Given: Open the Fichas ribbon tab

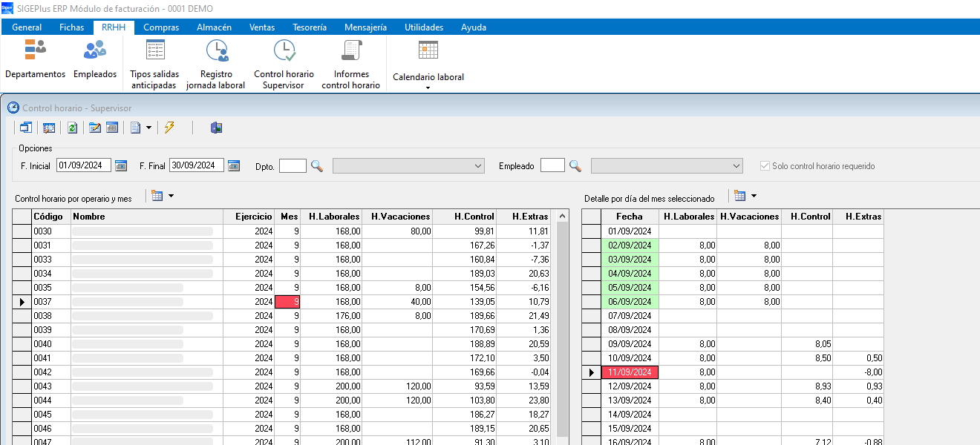Looking at the screenshot, I should click(x=72, y=27).
